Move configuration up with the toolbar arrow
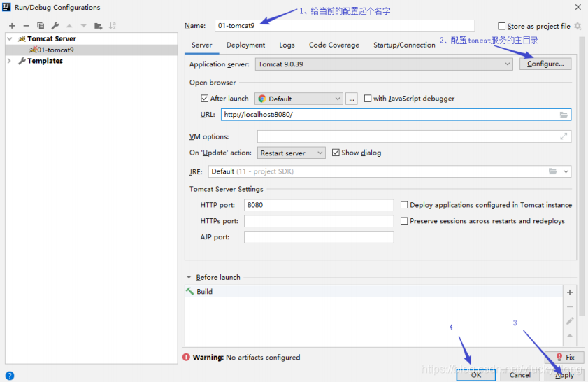 [69, 25]
